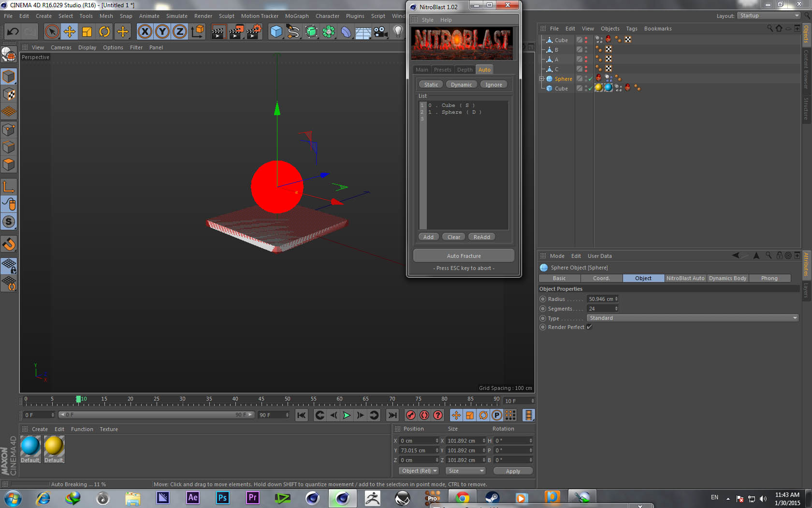Adjust Segments value stepper arrows
812x508 pixels.
pos(616,309)
